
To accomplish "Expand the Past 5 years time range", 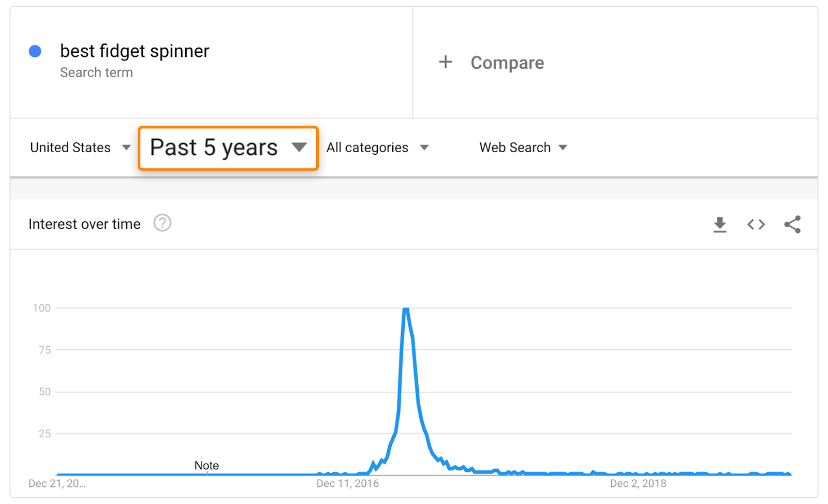I will (x=228, y=148).
